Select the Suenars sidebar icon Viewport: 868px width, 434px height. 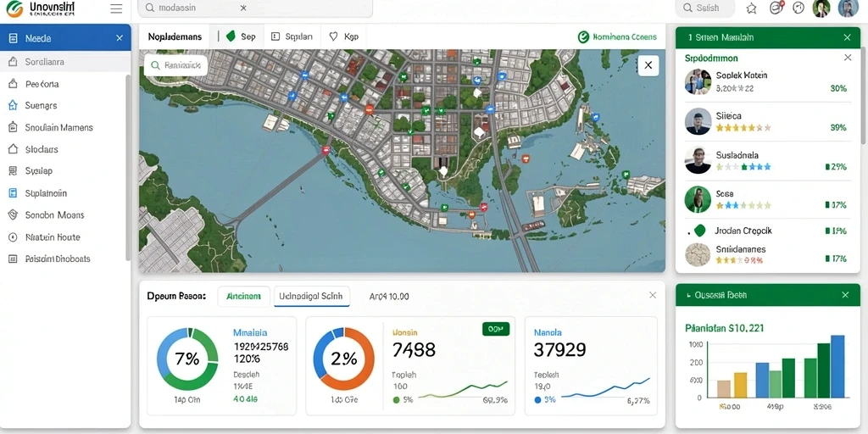pos(13,105)
